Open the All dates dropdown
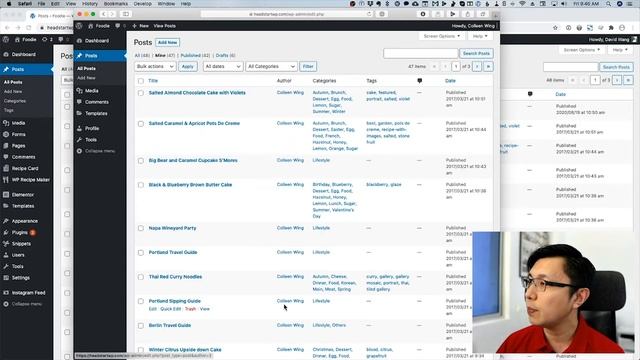Viewport: 640px width, 360px height. tap(223, 67)
